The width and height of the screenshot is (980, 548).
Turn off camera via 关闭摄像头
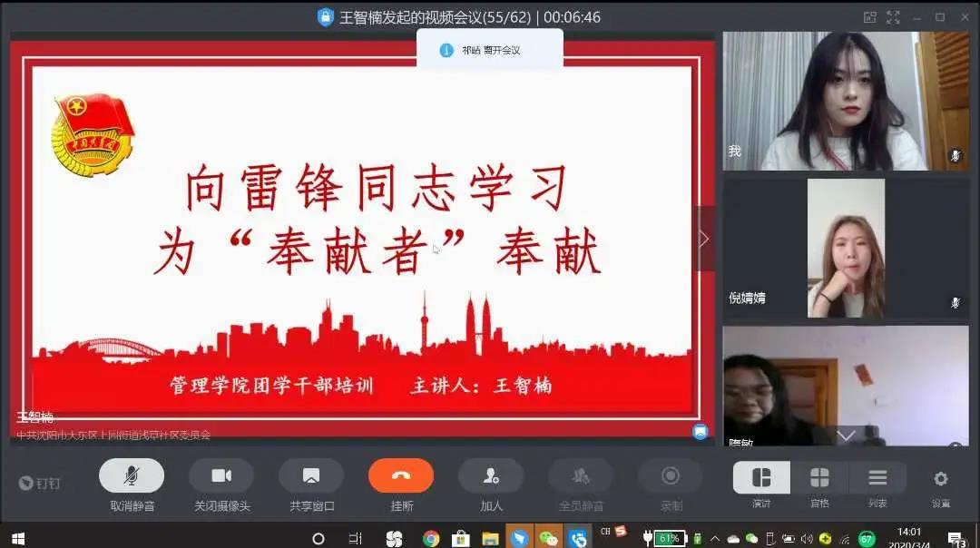[x=221, y=476]
